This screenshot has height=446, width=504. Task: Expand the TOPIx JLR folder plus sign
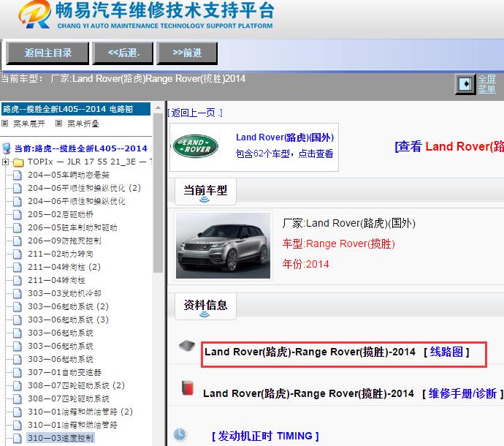tap(5, 162)
